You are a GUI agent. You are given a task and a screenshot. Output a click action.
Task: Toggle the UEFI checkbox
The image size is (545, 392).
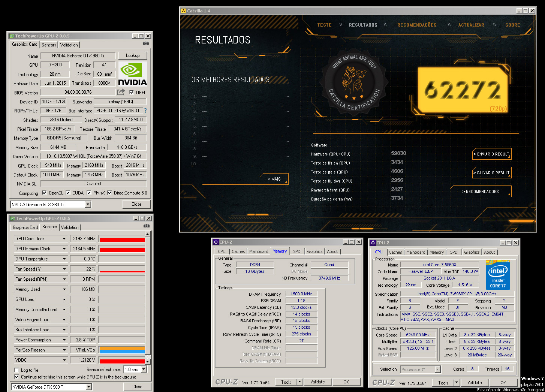tap(132, 92)
